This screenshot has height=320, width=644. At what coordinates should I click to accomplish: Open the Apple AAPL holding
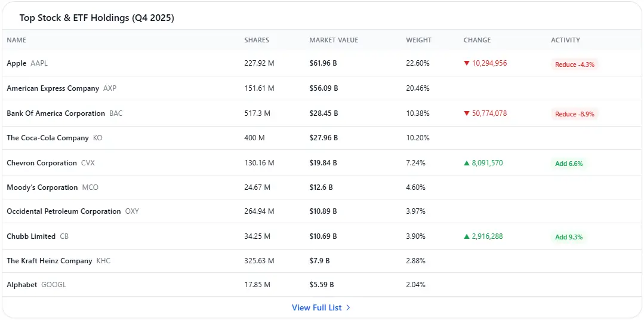(27, 63)
